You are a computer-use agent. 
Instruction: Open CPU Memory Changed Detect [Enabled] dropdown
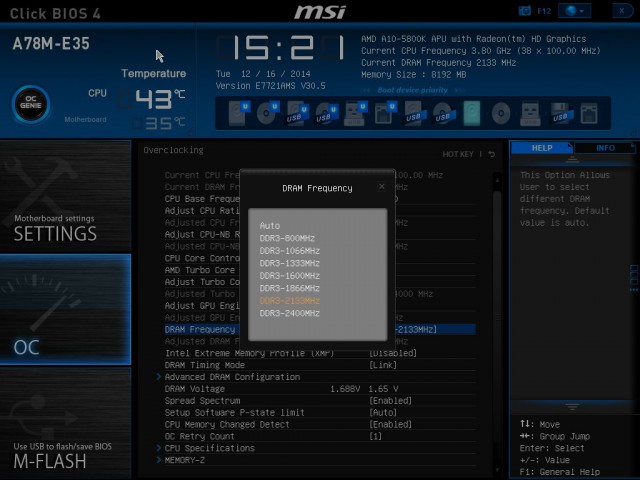(x=390, y=424)
